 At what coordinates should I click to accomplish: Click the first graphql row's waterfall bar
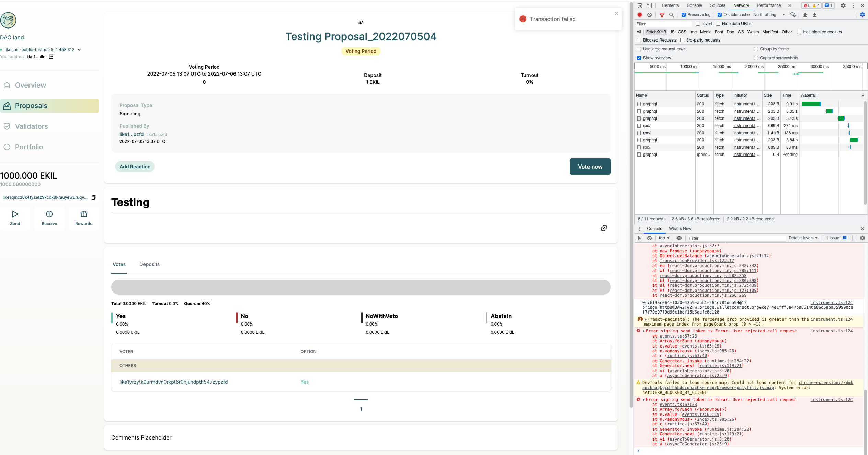(811, 104)
